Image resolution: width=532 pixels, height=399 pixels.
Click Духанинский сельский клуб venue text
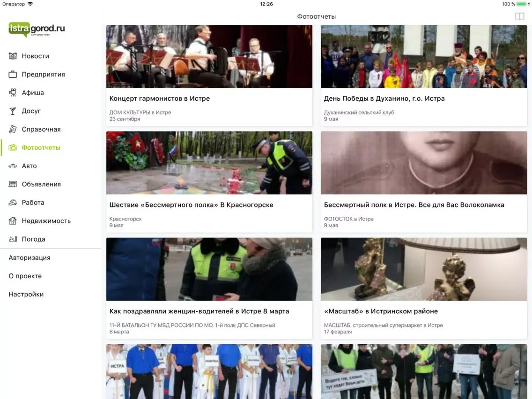click(x=359, y=112)
